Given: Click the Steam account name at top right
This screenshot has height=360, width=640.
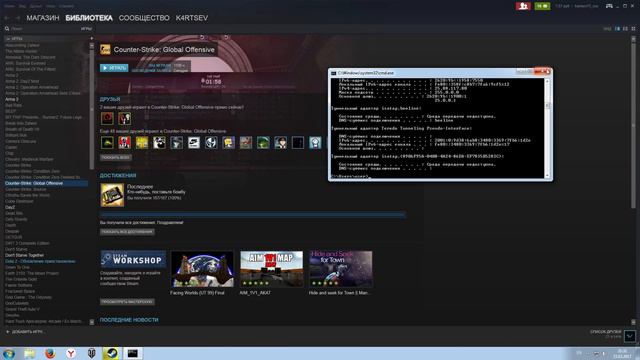Looking at the screenshot, I should (586, 6).
